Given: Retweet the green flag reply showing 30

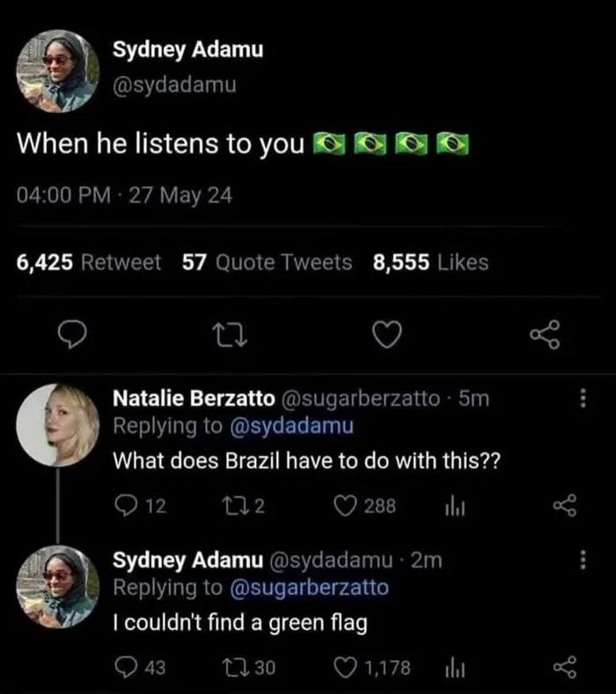Looking at the screenshot, I should click(248, 667).
